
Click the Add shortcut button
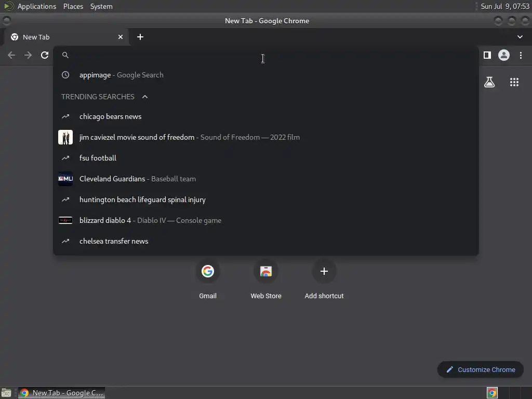pyautogui.click(x=324, y=279)
